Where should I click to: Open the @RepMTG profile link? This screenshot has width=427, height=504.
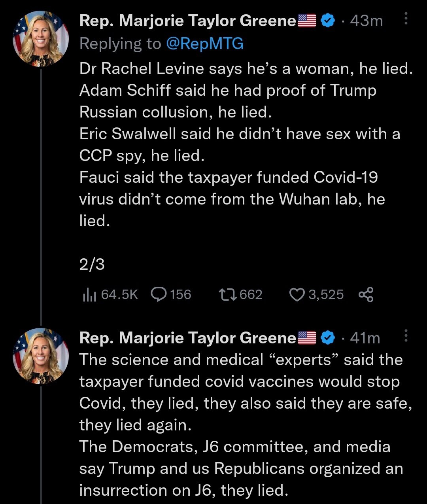(x=204, y=44)
